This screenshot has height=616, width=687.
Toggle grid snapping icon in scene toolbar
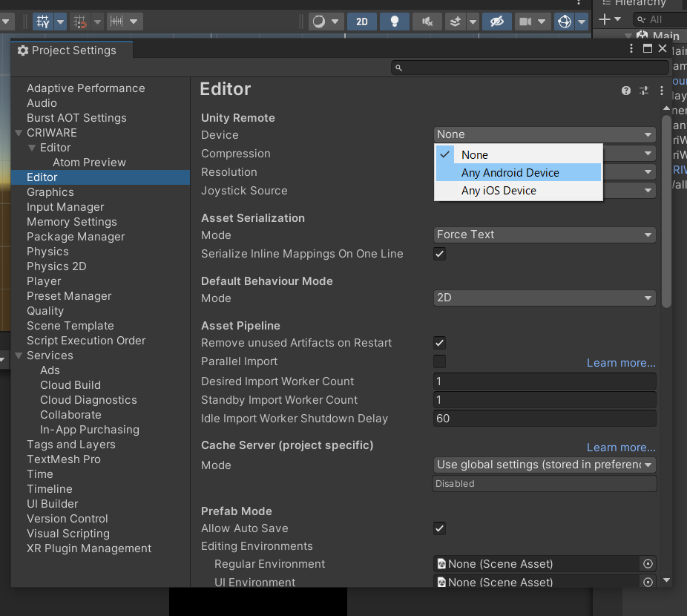[43, 22]
